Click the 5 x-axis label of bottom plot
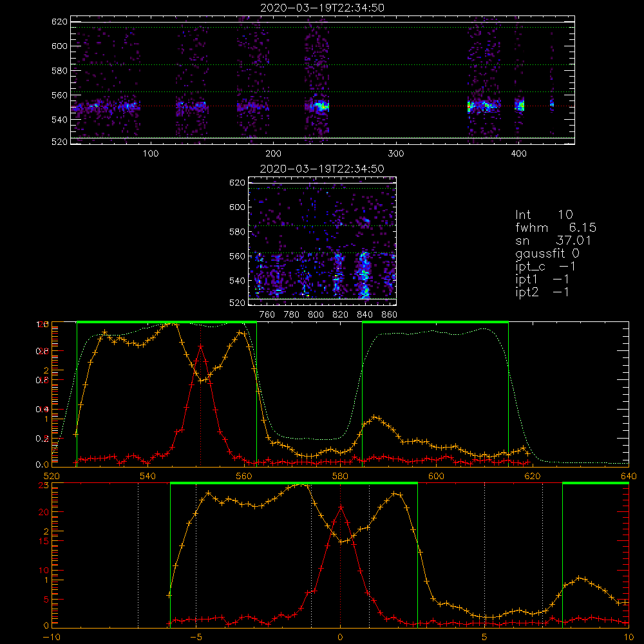Screen dimensions: 644x644 [x=485, y=638]
